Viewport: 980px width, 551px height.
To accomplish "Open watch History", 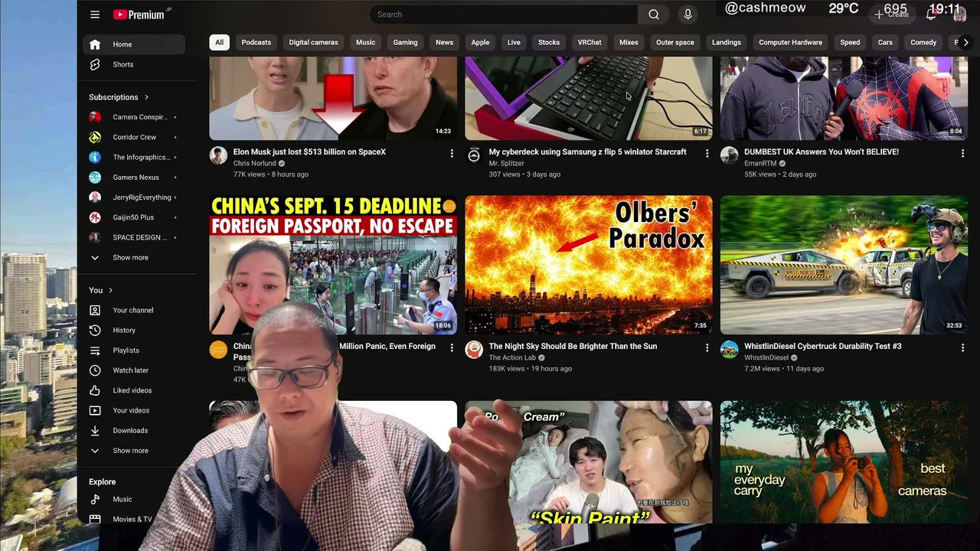I will pyautogui.click(x=134, y=330).
